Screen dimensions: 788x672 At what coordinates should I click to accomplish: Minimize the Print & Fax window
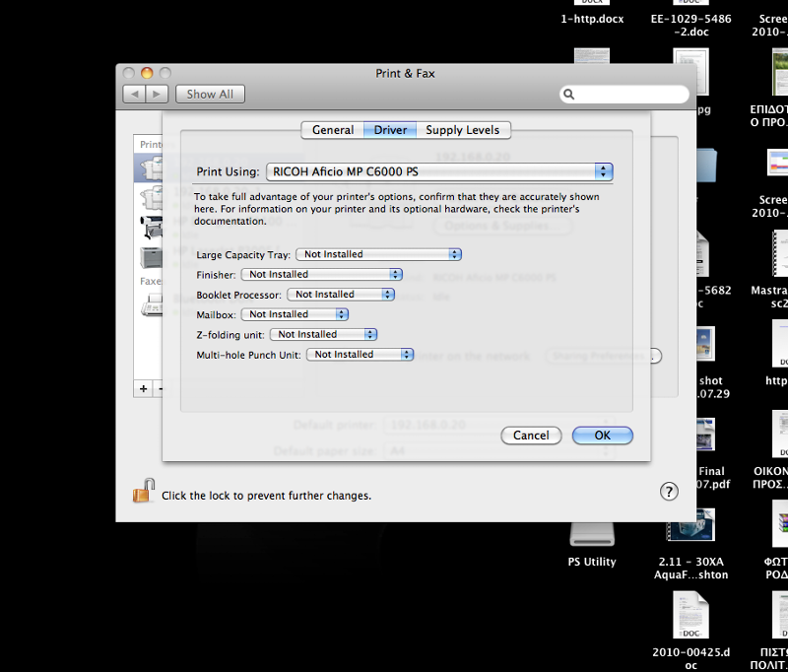click(147, 73)
